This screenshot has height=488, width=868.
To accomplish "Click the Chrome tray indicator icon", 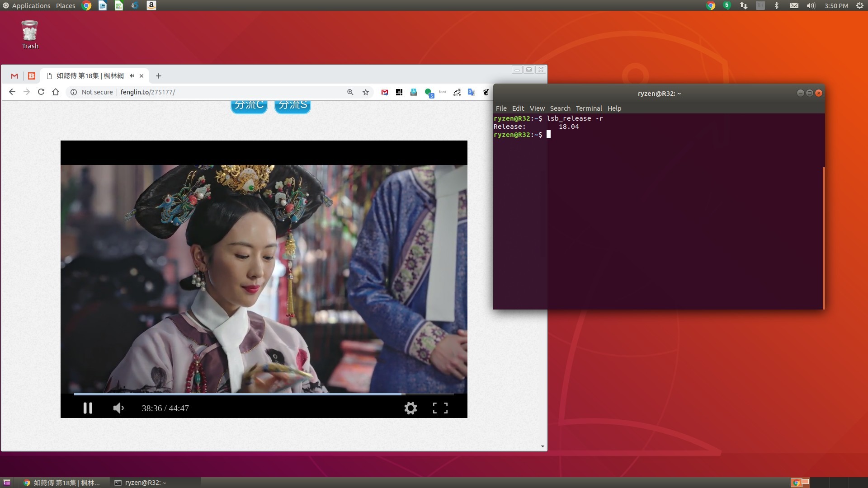I will tap(711, 5).
